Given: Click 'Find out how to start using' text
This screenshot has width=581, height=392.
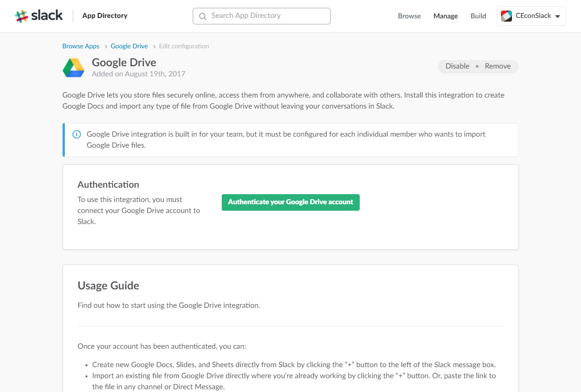Looking at the screenshot, I should pos(169,305).
